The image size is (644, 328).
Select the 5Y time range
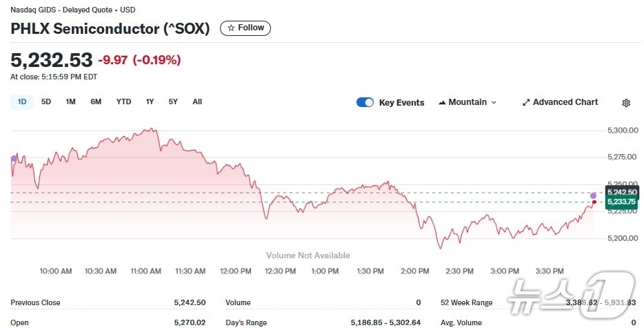[x=173, y=102]
